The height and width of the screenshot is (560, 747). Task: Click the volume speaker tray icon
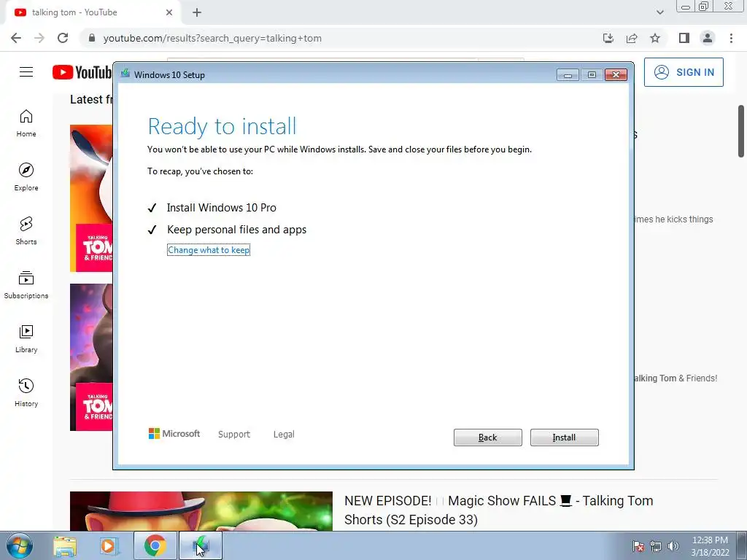click(x=673, y=546)
